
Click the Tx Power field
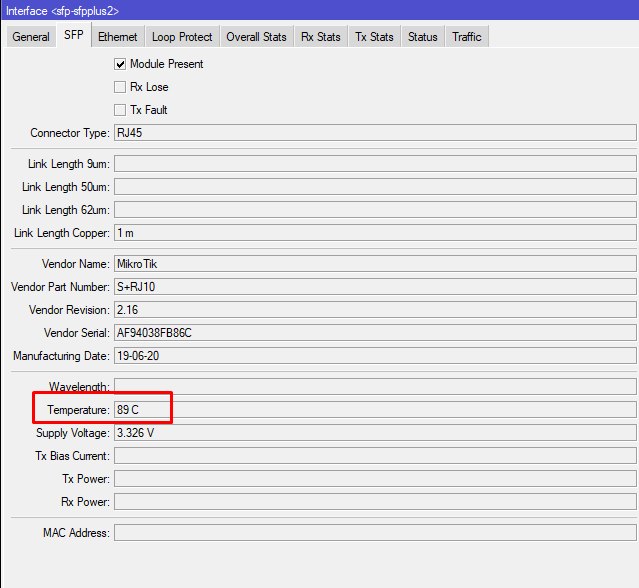coord(375,478)
